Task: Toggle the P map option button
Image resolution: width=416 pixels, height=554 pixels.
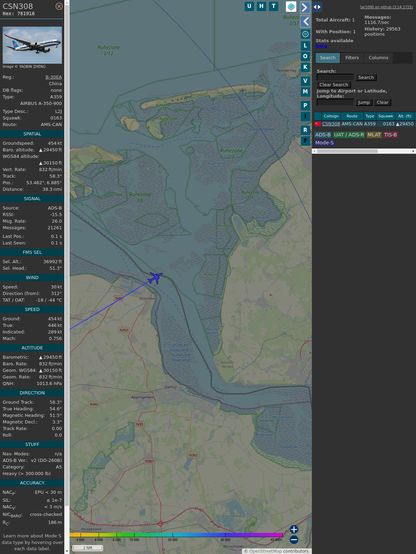Action: [305, 105]
